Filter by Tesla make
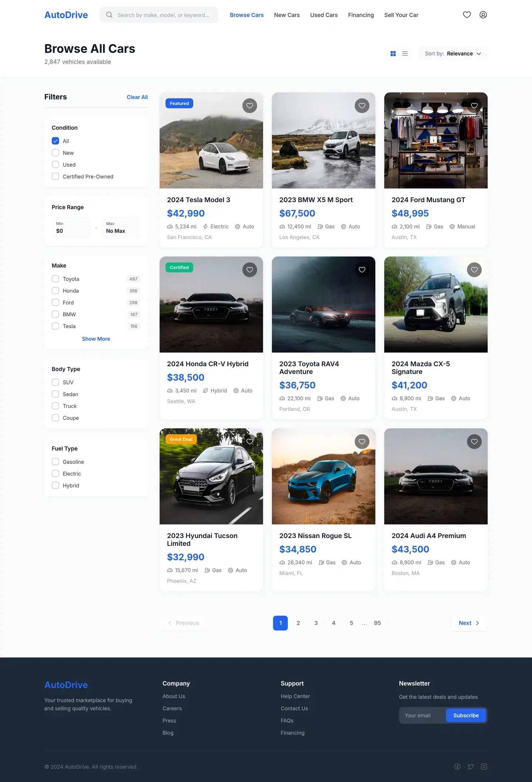 (55, 326)
